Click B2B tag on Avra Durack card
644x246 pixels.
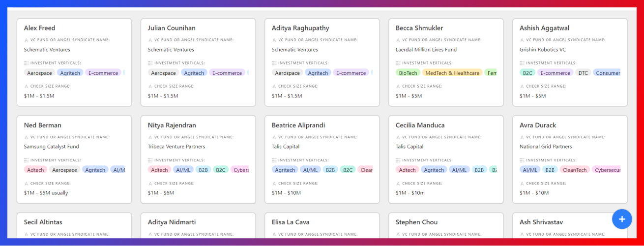[550, 170]
